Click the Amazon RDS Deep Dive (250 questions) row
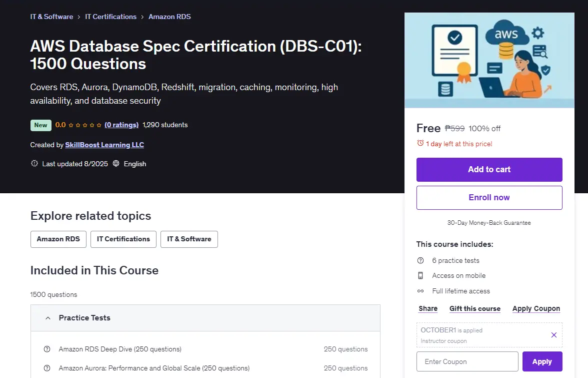This screenshot has width=588, height=378. (x=205, y=349)
